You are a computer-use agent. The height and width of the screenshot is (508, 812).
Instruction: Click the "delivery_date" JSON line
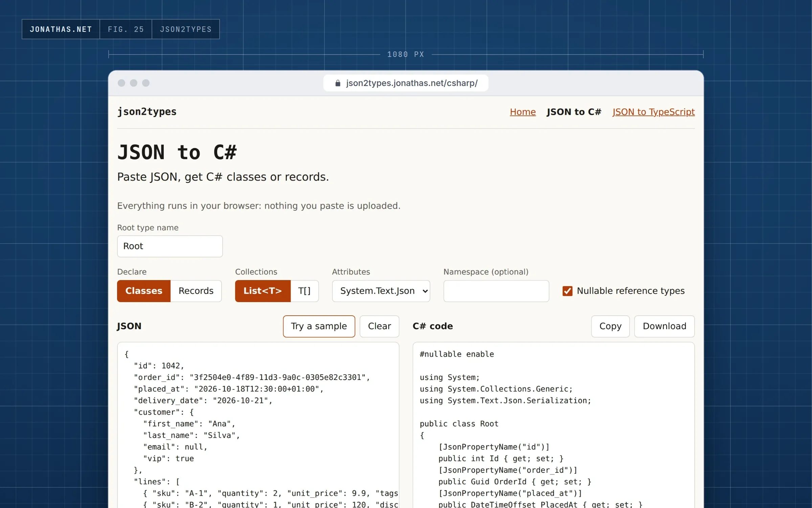point(203,401)
